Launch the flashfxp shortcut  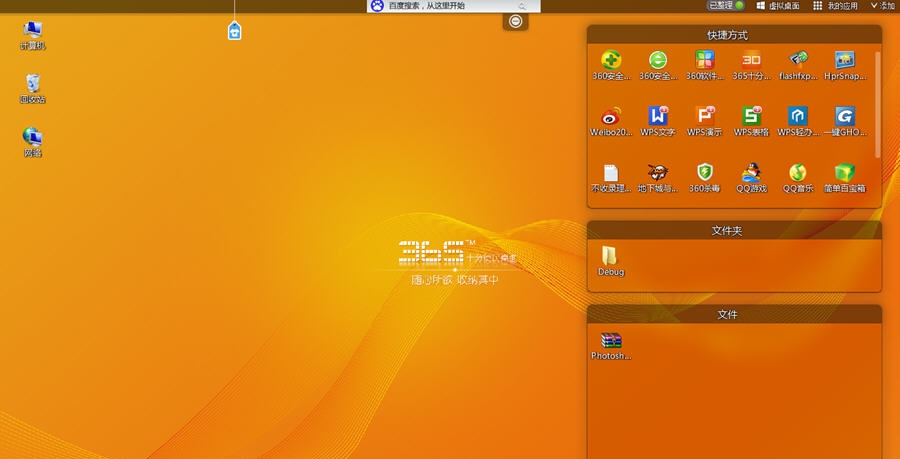point(798,65)
